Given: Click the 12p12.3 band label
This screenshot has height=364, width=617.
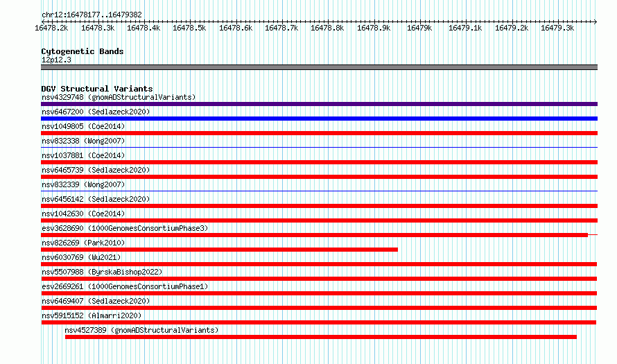Looking at the screenshot, I should 57,60.
